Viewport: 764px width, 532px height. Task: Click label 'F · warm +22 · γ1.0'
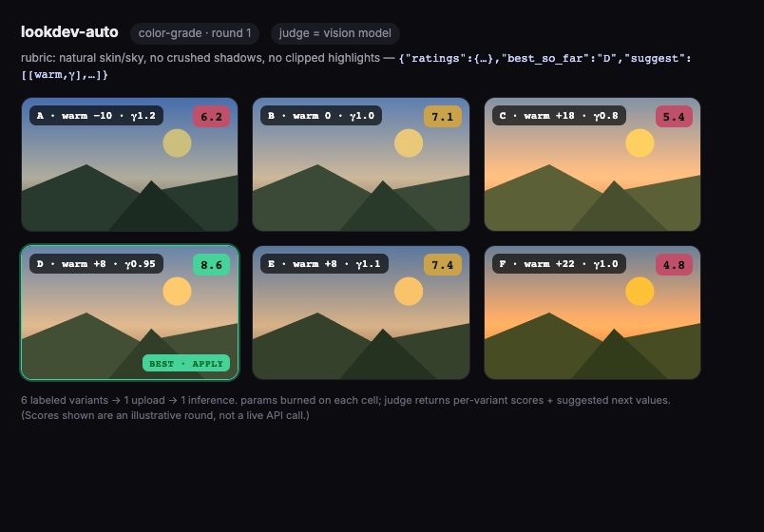(559, 263)
